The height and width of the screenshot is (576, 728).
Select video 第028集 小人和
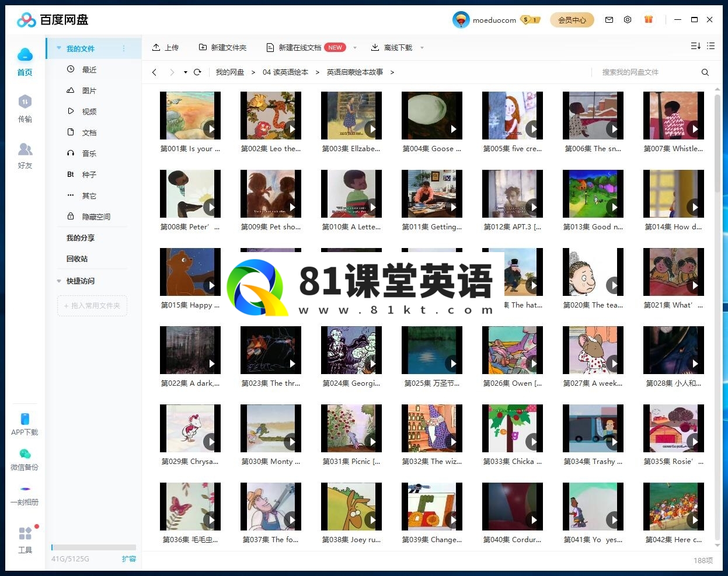(x=674, y=357)
